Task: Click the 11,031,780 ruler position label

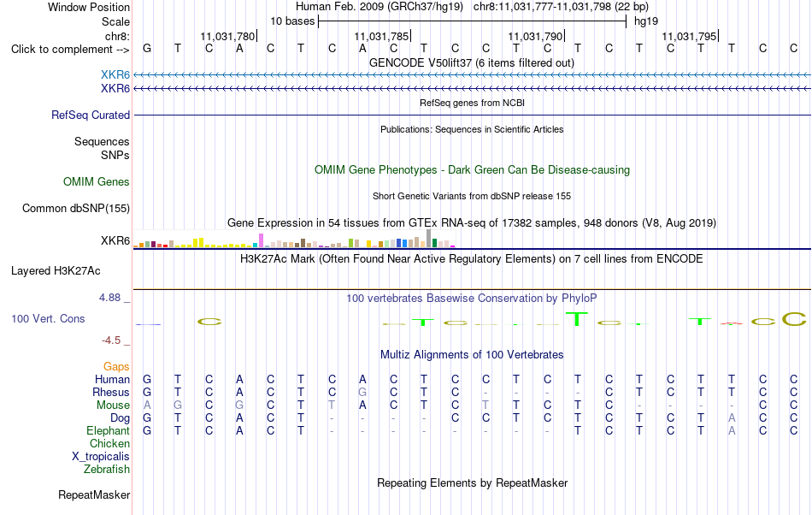Action: 227,36
